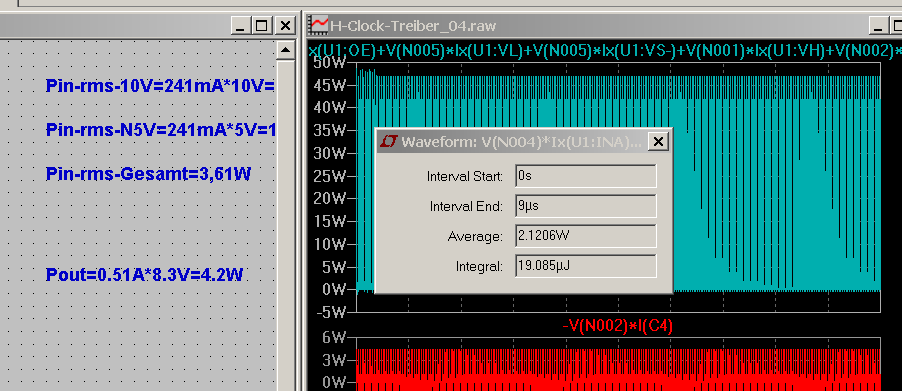This screenshot has height=391, width=902.
Task: Close the schematic window
Action: (285, 25)
